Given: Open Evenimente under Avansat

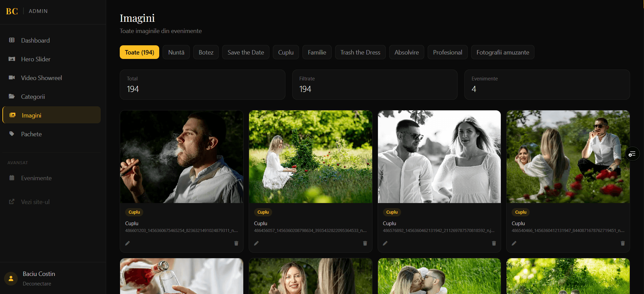Looking at the screenshot, I should pyautogui.click(x=52, y=178).
